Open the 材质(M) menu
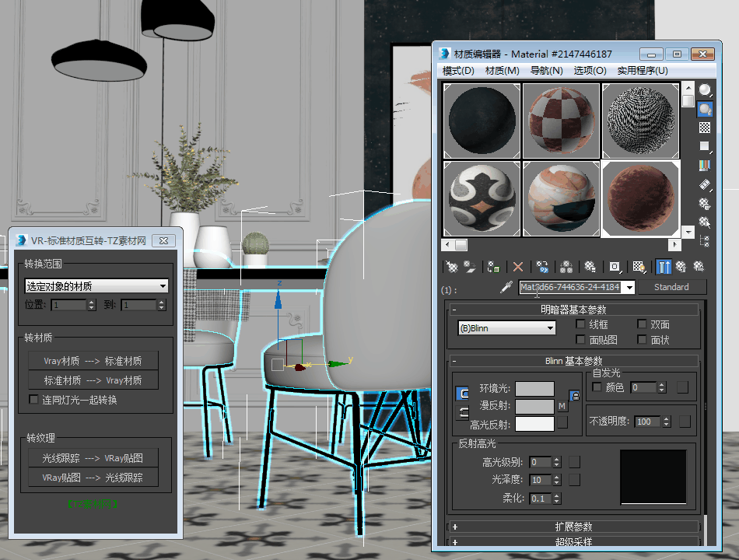The width and height of the screenshot is (739, 560). pyautogui.click(x=502, y=71)
